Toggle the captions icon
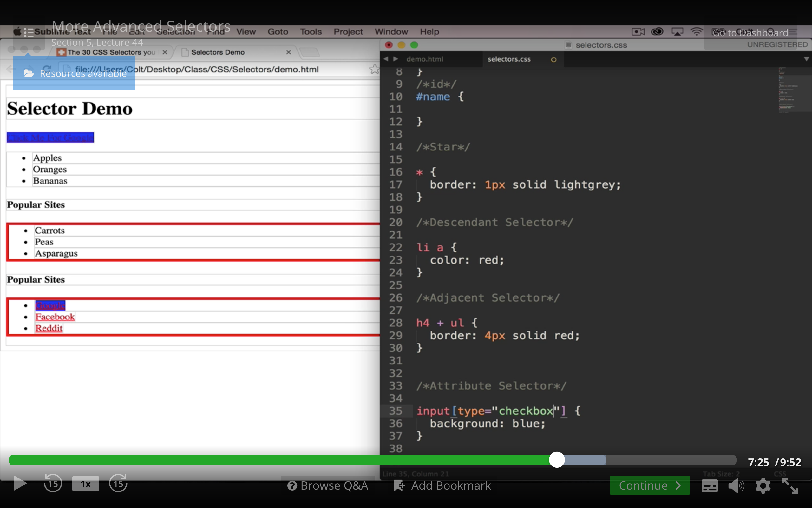This screenshot has height=508, width=812. 710,486
